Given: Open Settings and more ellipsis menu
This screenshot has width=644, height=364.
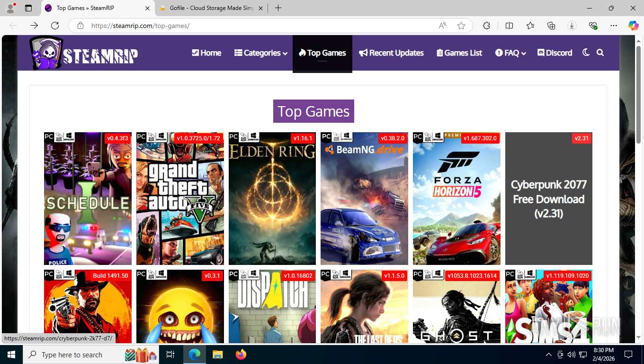Looking at the screenshot, I should click(x=614, y=26).
